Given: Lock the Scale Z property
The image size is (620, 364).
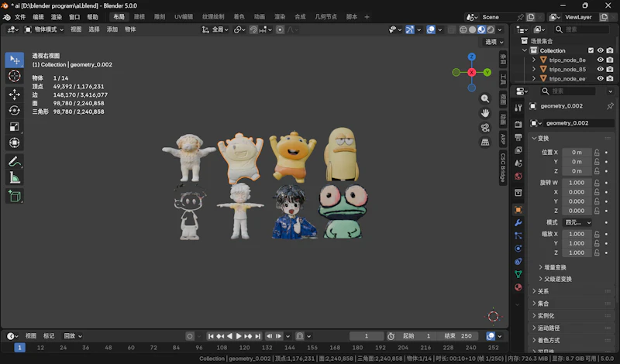Looking at the screenshot, I should coord(597,252).
